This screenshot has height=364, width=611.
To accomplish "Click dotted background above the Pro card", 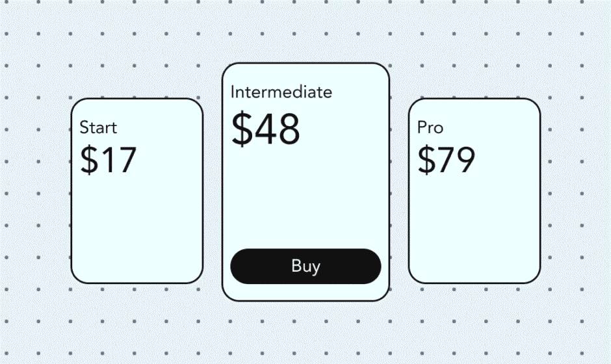I will (474, 65).
